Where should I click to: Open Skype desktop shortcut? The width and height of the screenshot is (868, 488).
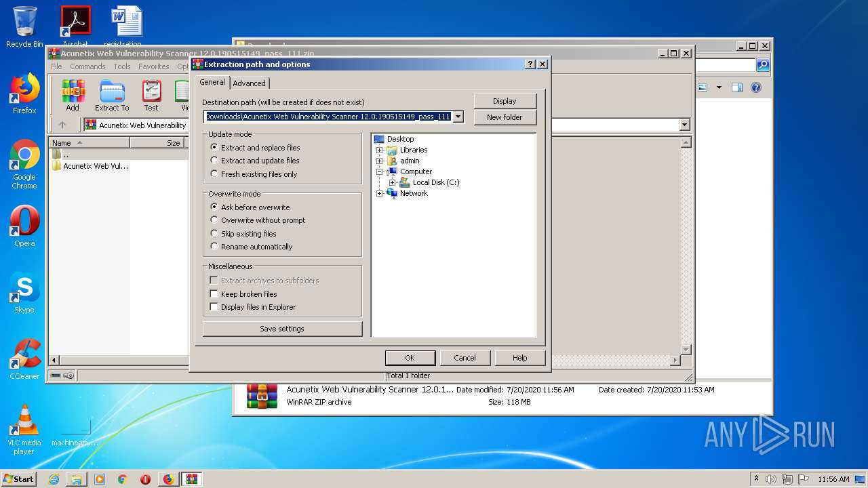[x=24, y=293]
